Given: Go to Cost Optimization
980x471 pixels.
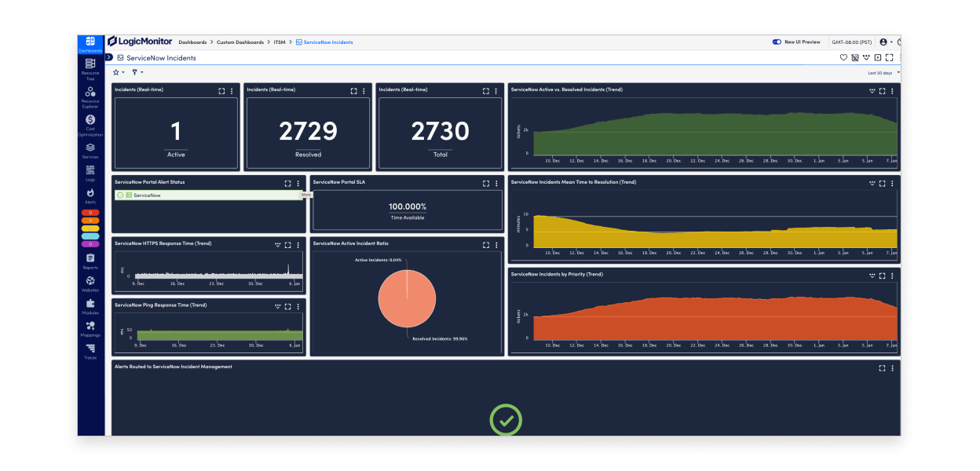Looking at the screenshot, I should pyautogui.click(x=90, y=124).
